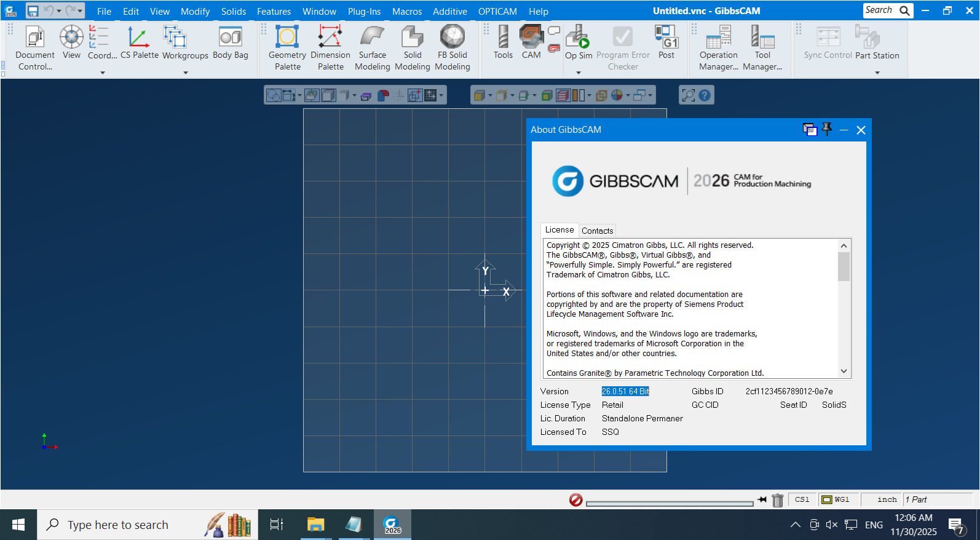Open Solid Modeling palette
This screenshot has height=540, width=980.
coord(413,48)
